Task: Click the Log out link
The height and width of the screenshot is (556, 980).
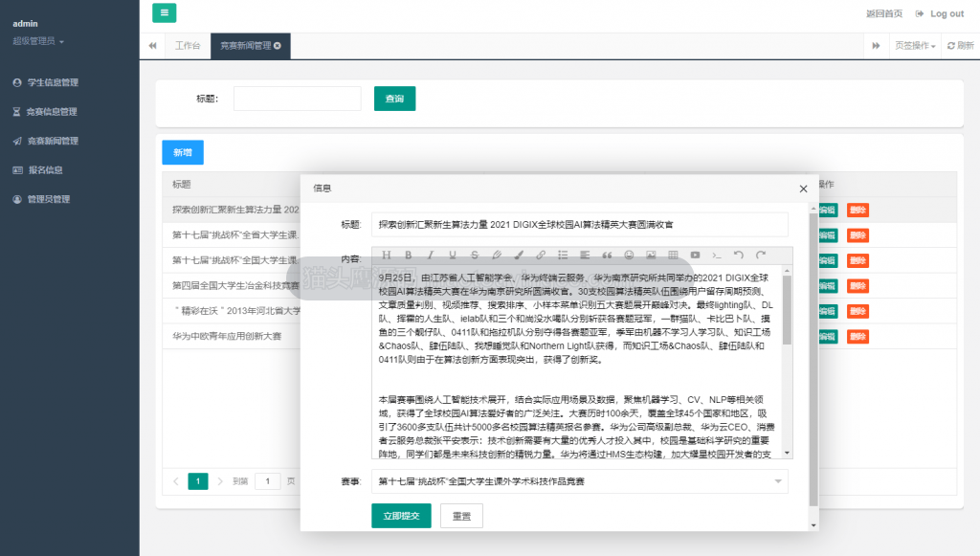Action: (x=940, y=13)
